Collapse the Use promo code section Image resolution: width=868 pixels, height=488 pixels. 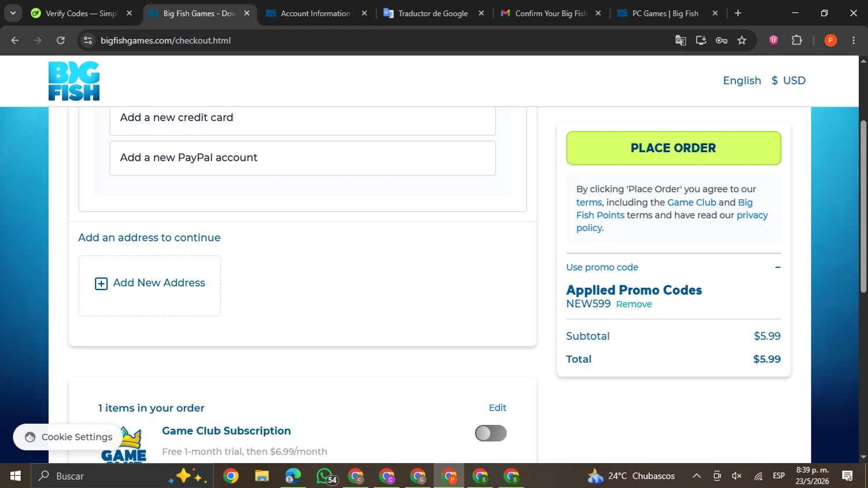pos(778,267)
